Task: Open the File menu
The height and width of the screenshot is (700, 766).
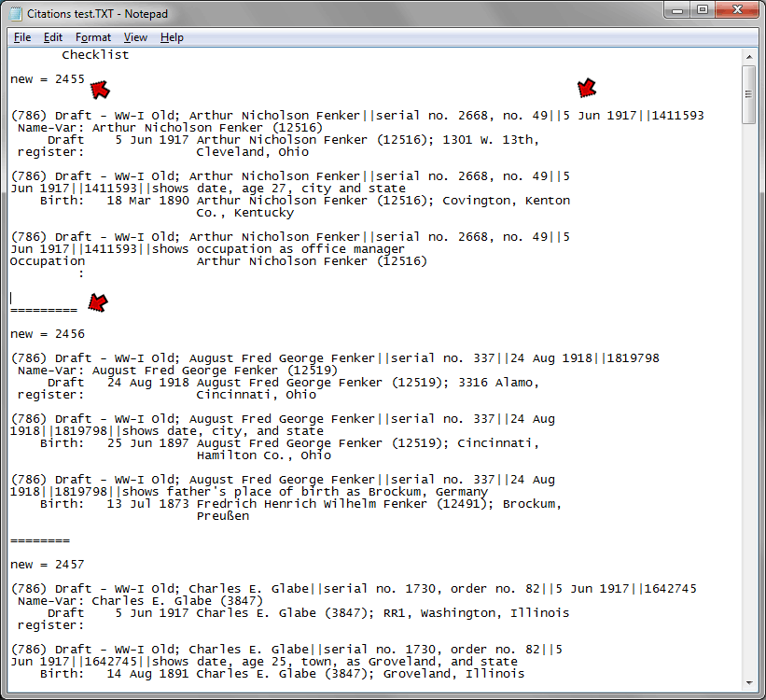Action: click(x=22, y=37)
